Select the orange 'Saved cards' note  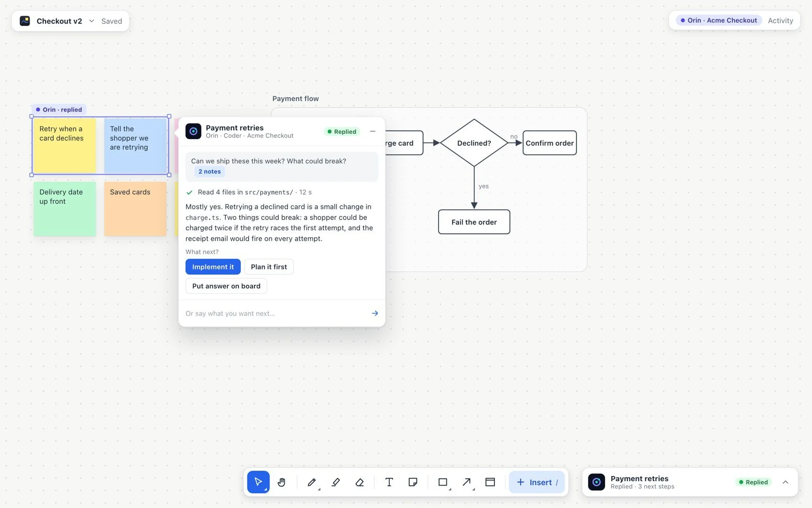[x=135, y=209]
